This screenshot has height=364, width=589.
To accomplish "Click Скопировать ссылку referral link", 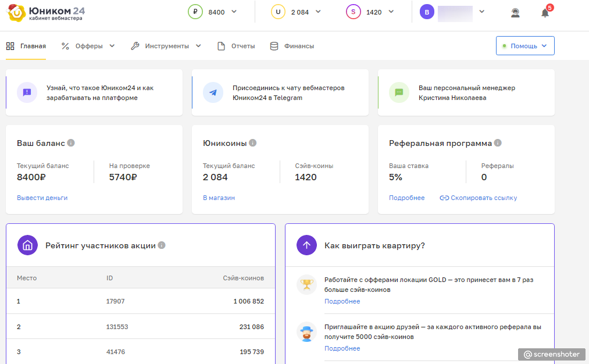I will [x=479, y=198].
